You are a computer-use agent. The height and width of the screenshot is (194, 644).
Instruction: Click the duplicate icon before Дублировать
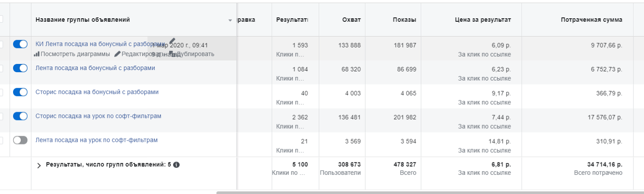[172, 54]
